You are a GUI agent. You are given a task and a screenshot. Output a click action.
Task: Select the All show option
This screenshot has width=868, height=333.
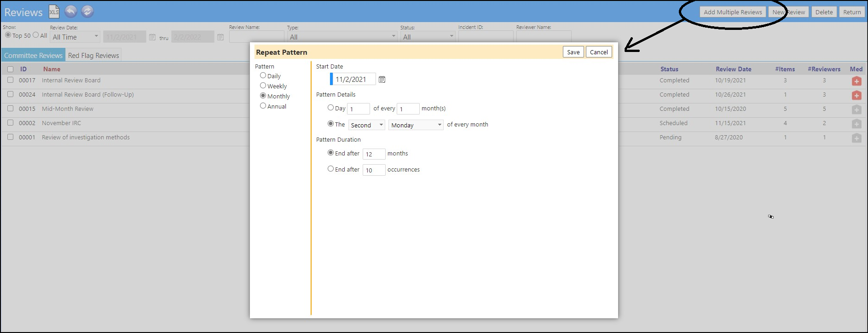click(x=35, y=35)
